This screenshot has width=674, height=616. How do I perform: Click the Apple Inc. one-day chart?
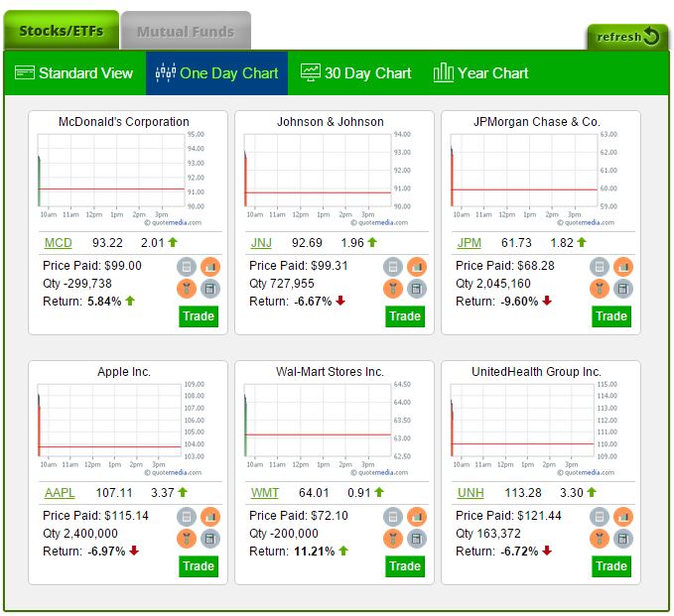(121, 428)
